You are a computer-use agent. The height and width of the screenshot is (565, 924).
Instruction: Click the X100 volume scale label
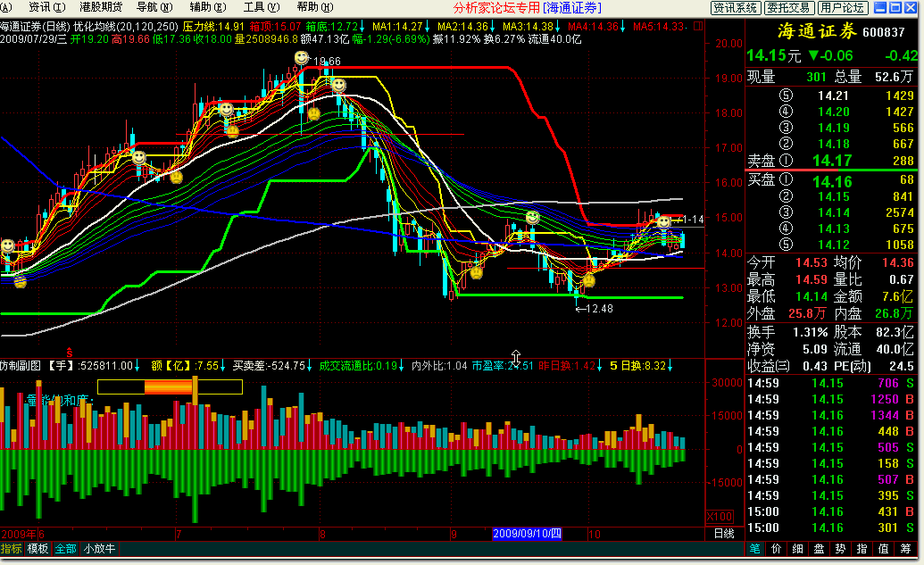tap(720, 517)
